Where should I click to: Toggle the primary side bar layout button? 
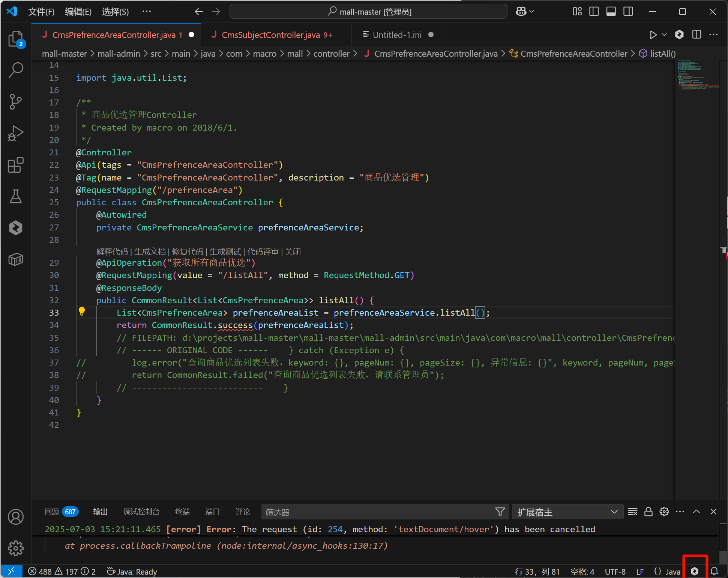(x=594, y=12)
